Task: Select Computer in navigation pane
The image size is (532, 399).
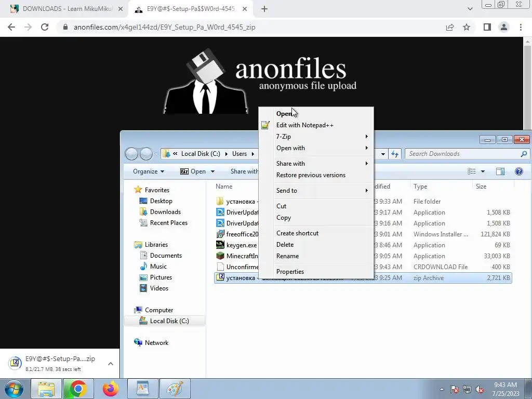Action: (159, 310)
